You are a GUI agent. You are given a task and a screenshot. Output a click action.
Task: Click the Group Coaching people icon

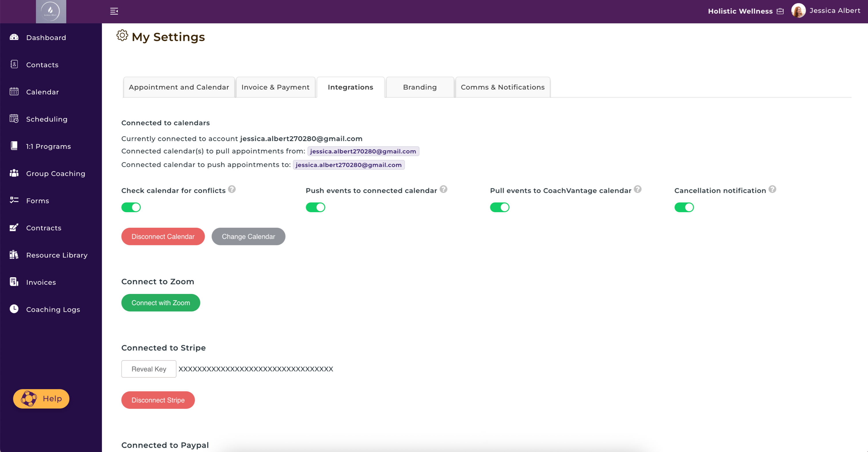14,173
